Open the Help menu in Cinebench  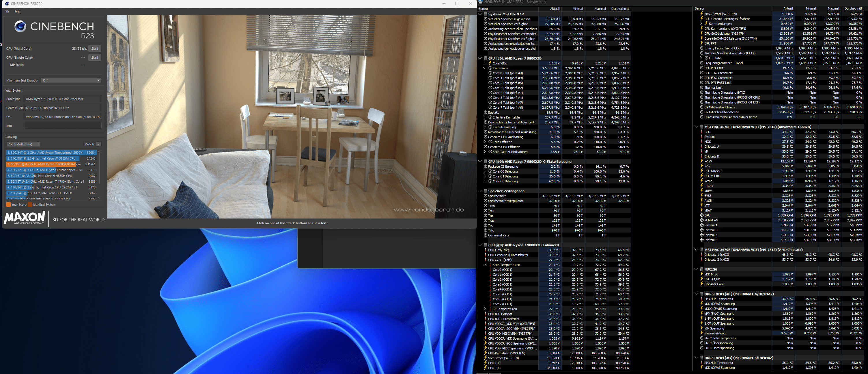[17, 11]
